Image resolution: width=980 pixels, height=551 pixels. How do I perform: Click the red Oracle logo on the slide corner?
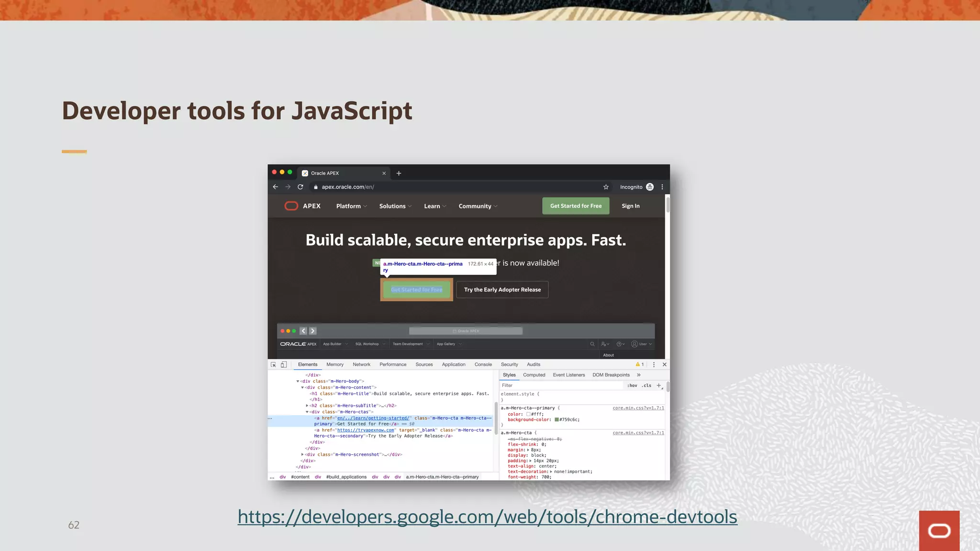tap(939, 530)
